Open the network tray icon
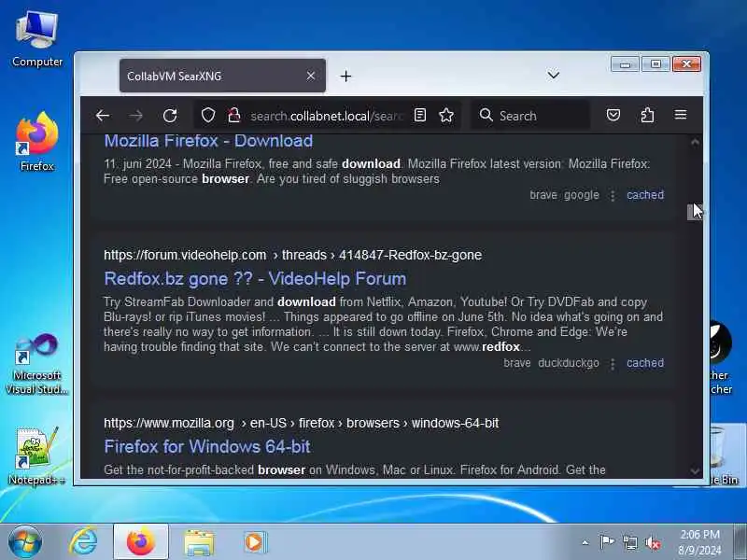 629,542
